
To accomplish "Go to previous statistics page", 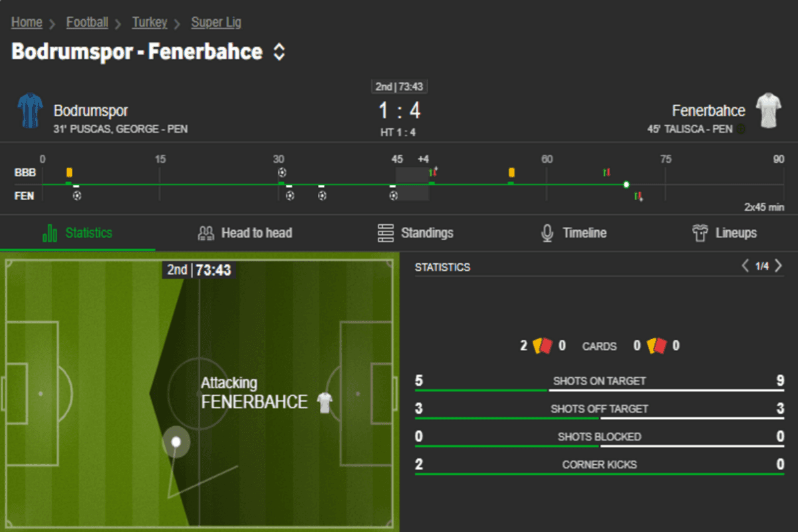I will [745, 266].
